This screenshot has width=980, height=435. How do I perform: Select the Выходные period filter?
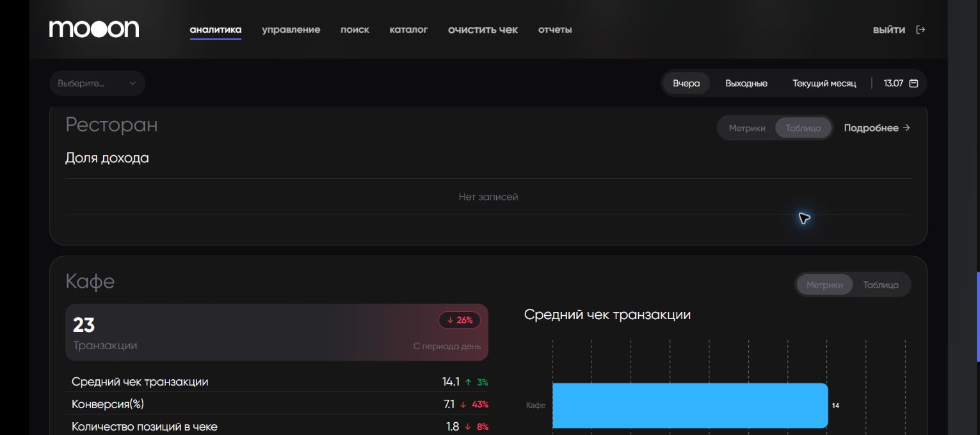(746, 83)
